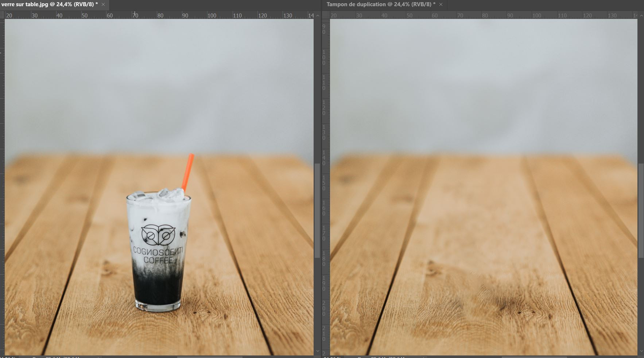This screenshot has height=358, width=644.
Task: Click the left document's scroll-up arrow
Action: (317, 16)
